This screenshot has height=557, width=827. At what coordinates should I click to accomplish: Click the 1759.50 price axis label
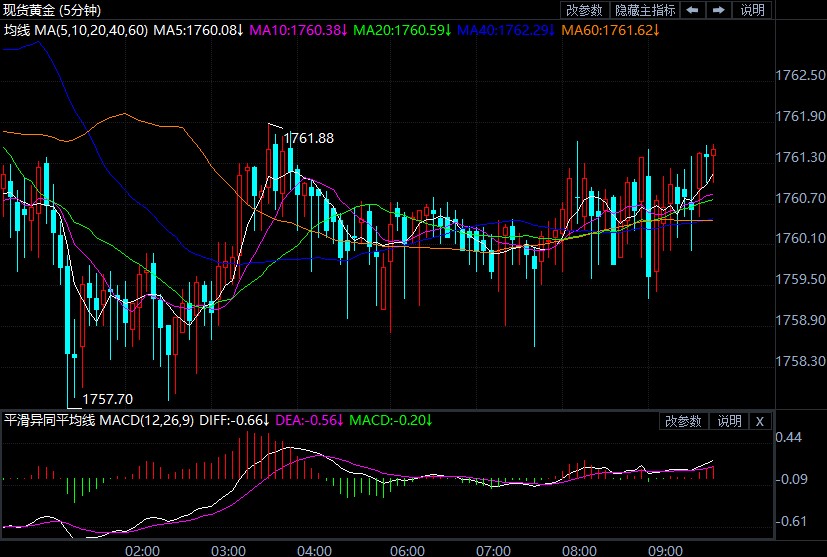[800, 279]
